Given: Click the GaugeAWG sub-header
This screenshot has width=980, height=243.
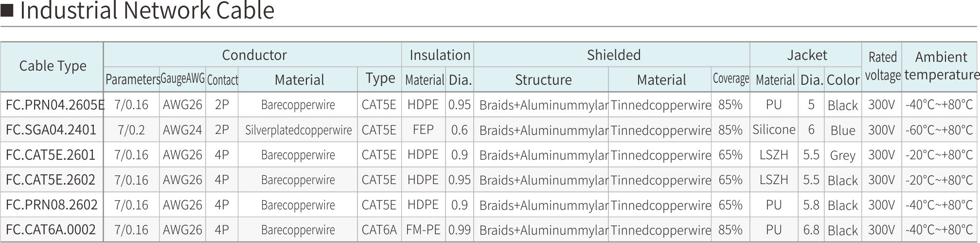Looking at the screenshot, I should [182, 79].
